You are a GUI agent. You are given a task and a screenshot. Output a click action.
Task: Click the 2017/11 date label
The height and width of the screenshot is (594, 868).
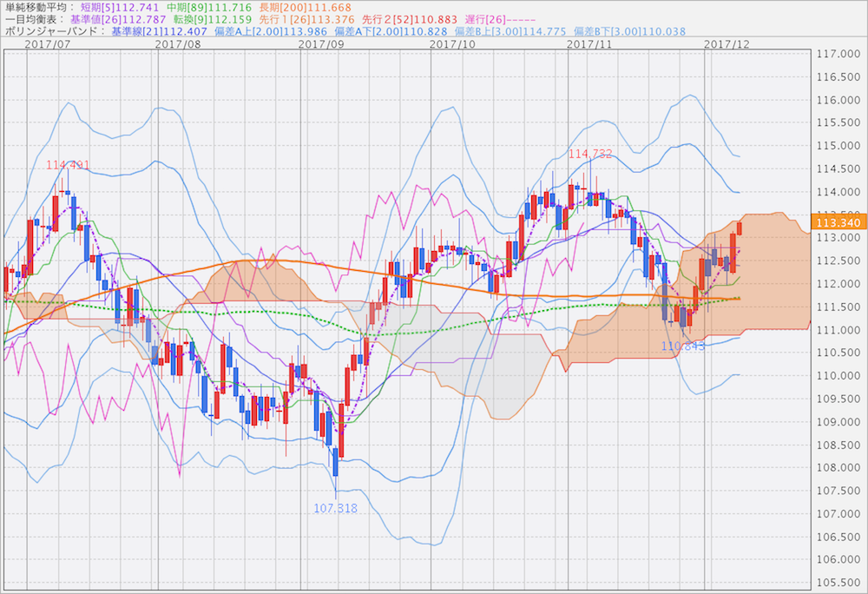click(x=589, y=43)
